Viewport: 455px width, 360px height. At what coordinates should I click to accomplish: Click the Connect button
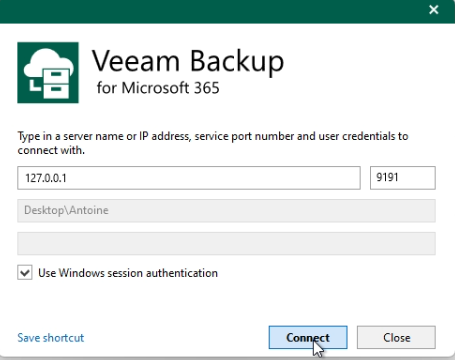pyautogui.click(x=308, y=337)
